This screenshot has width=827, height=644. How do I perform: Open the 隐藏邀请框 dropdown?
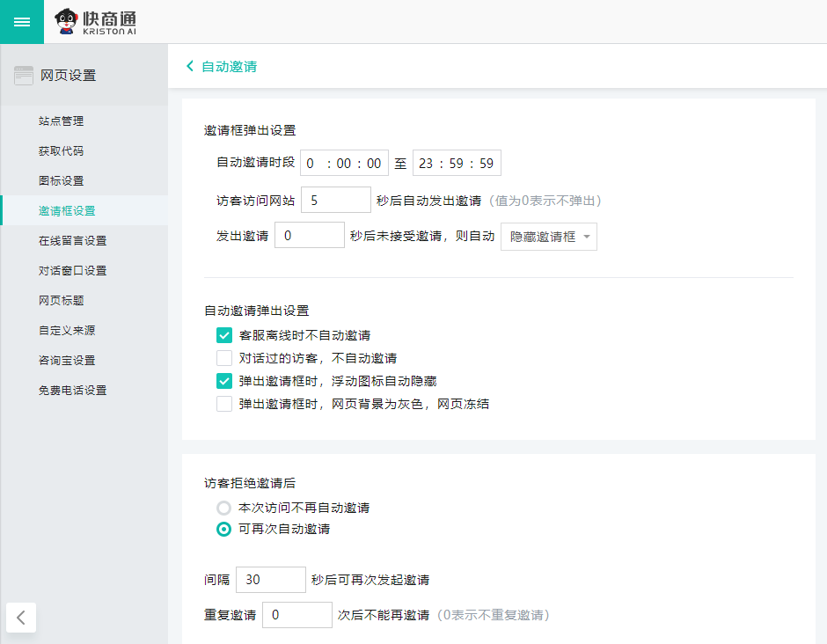pos(548,237)
